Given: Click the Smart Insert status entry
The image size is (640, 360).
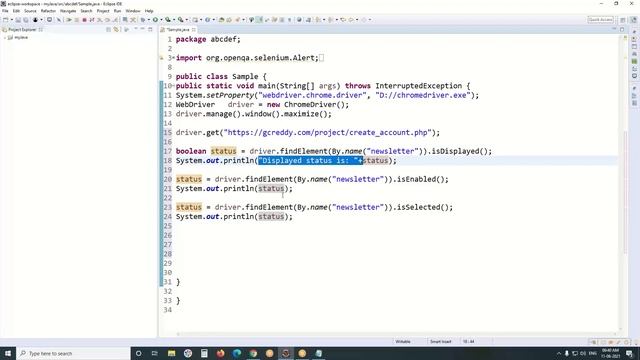Looking at the screenshot, I should 441,342.
